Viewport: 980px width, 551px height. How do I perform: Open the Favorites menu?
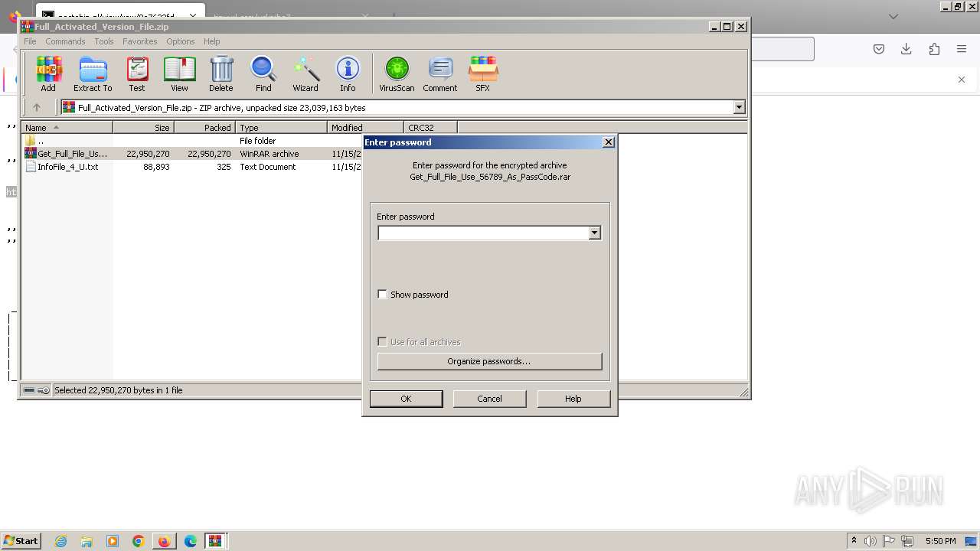[x=140, y=41]
